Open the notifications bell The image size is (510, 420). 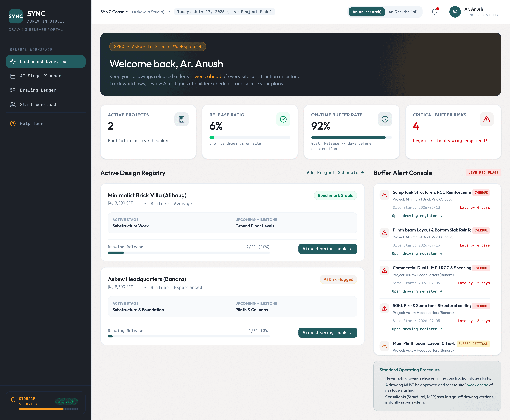pyautogui.click(x=434, y=12)
